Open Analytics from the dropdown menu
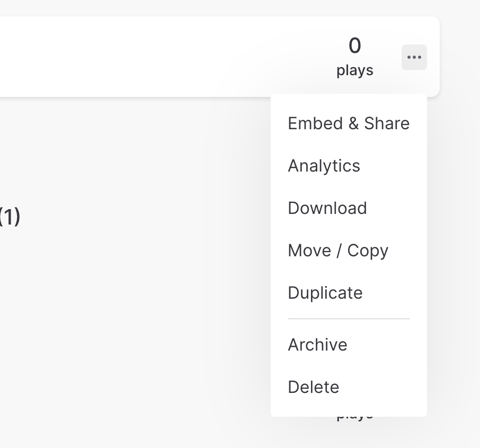Image resolution: width=480 pixels, height=448 pixels. [349, 166]
